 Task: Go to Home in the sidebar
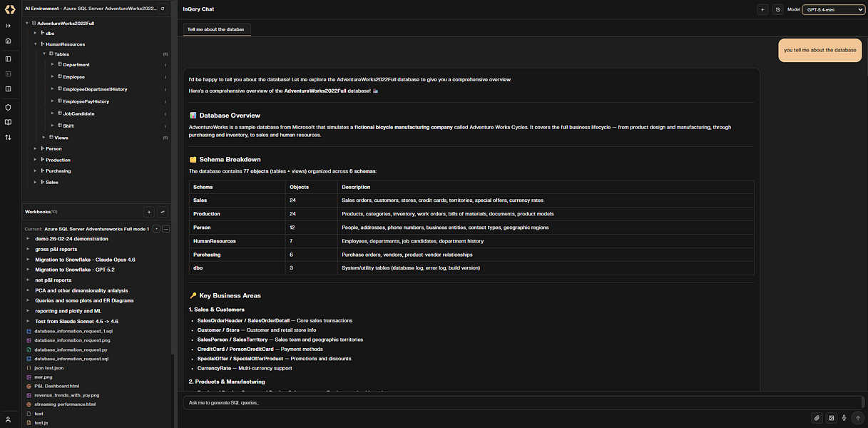(x=9, y=41)
